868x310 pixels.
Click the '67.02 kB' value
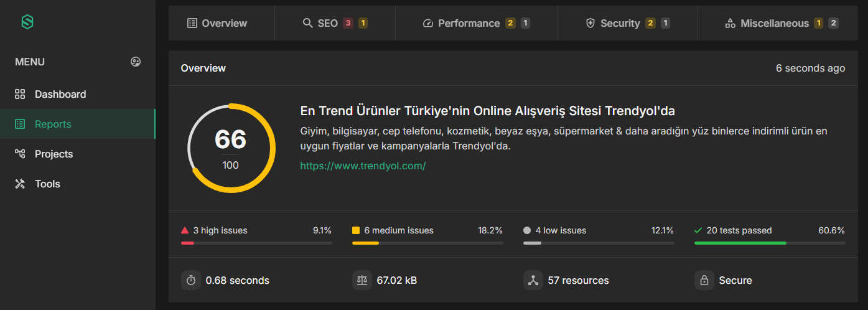click(397, 280)
